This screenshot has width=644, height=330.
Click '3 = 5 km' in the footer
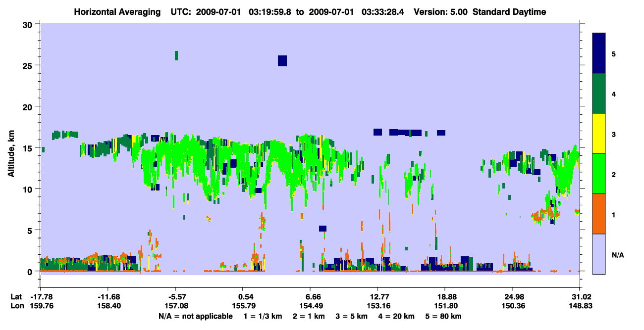tap(351, 316)
